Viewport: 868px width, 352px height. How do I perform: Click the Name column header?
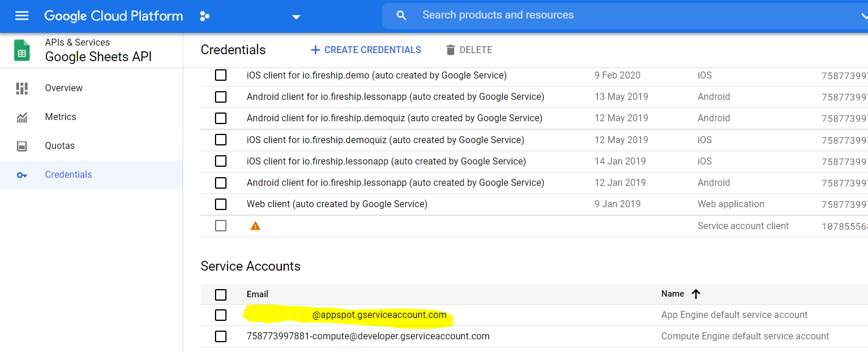673,294
